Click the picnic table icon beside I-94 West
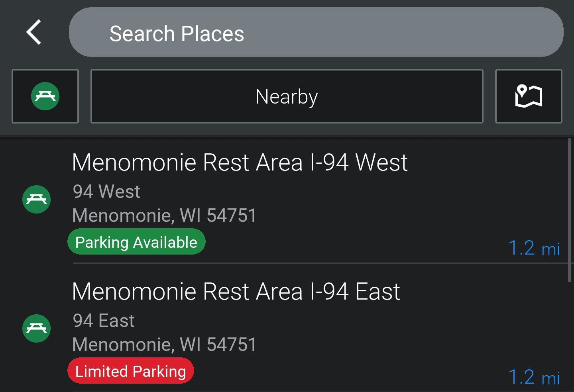Viewport: 574px width, 392px height. click(37, 199)
